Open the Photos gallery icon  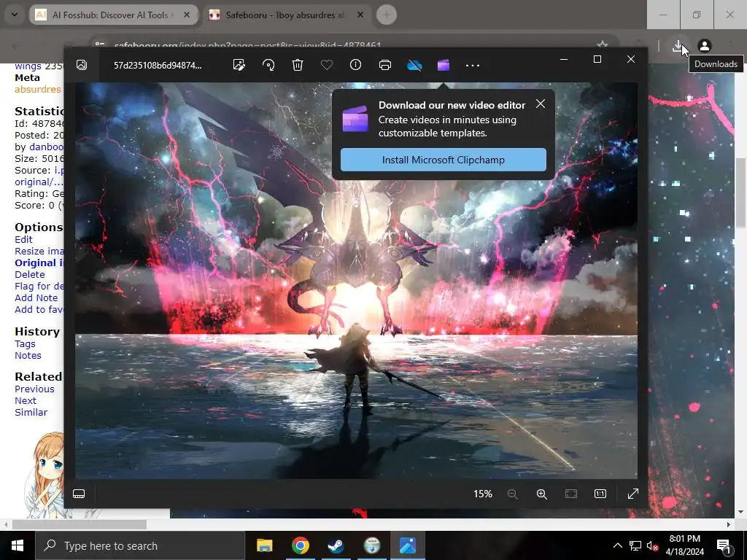(x=82, y=65)
